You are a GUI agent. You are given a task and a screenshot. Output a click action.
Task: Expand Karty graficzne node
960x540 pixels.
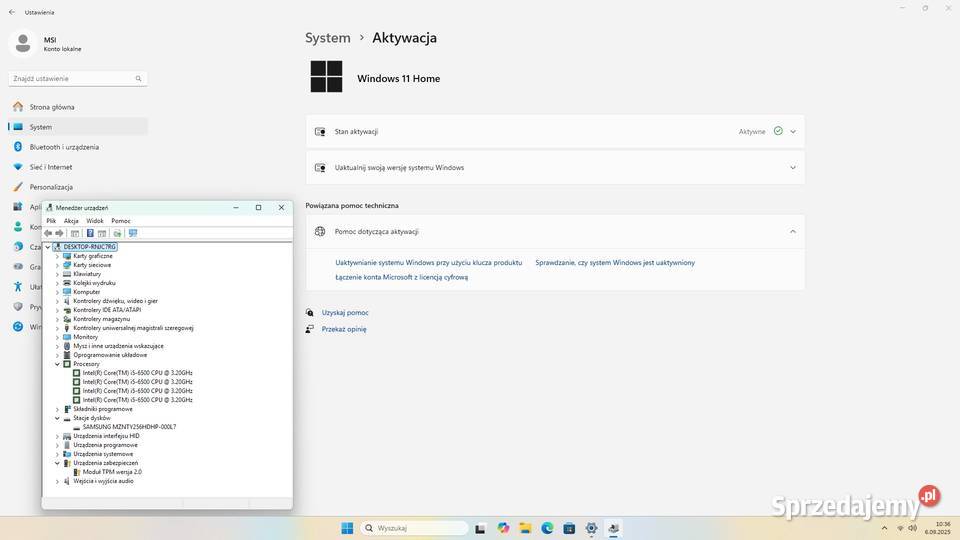click(58, 256)
